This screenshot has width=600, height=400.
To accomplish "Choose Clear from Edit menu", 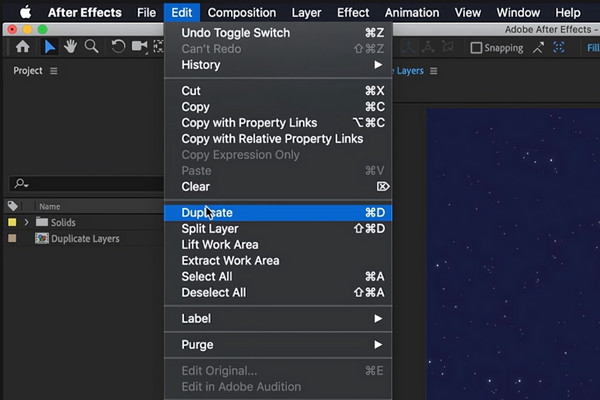I will click(278, 187).
